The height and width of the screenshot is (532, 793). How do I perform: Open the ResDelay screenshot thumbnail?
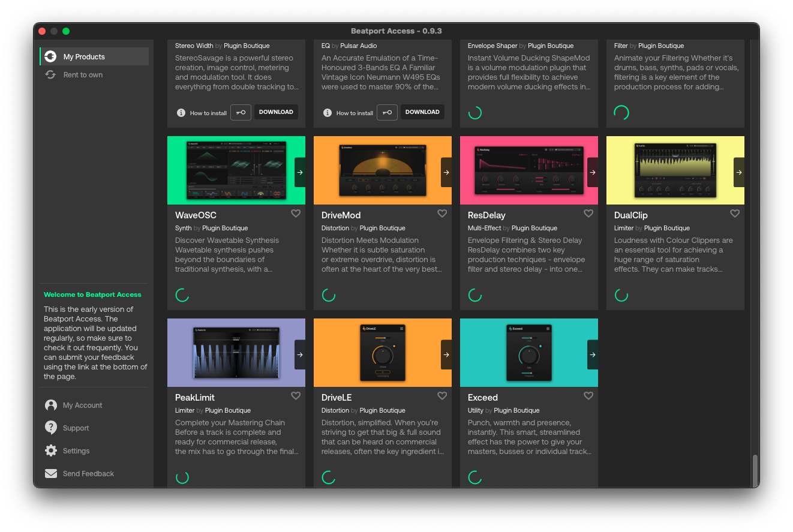(529, 170)
